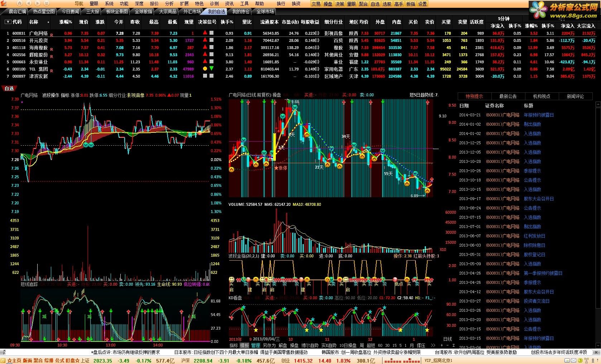Click the 高手 toolbar button
601x364 pixels.
[x=399, y=4]
